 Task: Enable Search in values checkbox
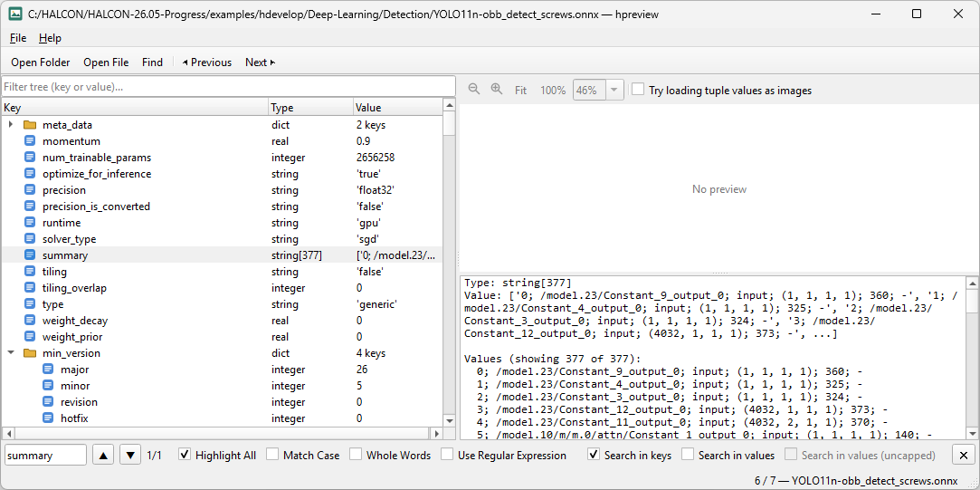(687, 455)
